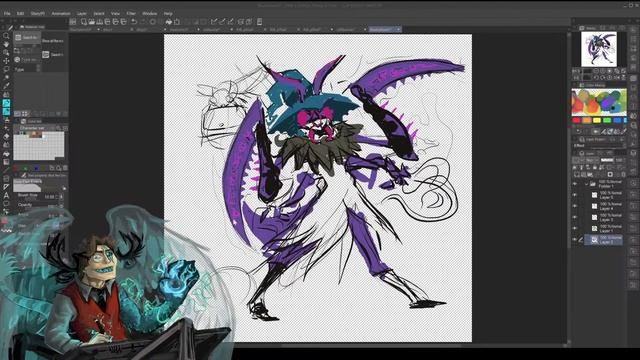The width and height of the screenshot is (640, 360).
Task: Select the Pen tool
Action: click(x=6, y=94)
